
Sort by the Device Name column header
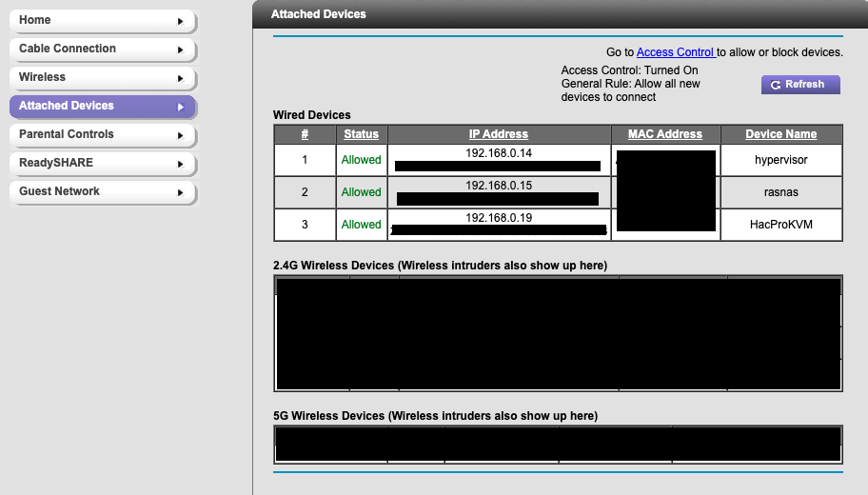780,134
